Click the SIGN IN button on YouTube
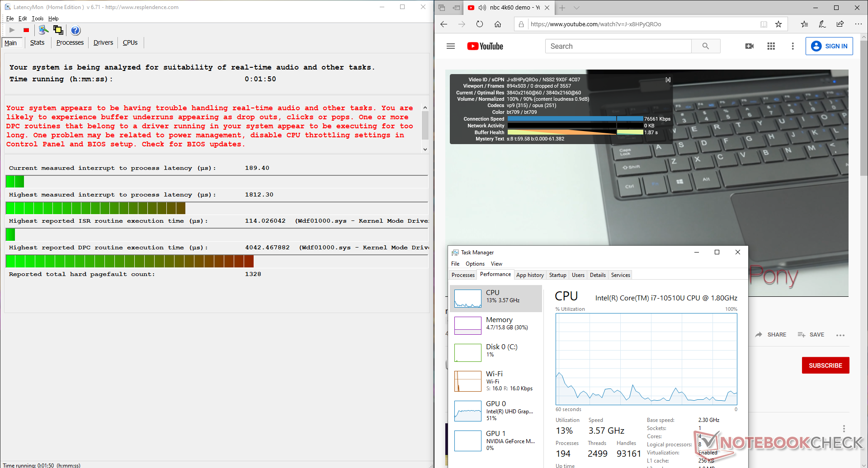This screenshot has width=868, height=468. tap(829, 46)
